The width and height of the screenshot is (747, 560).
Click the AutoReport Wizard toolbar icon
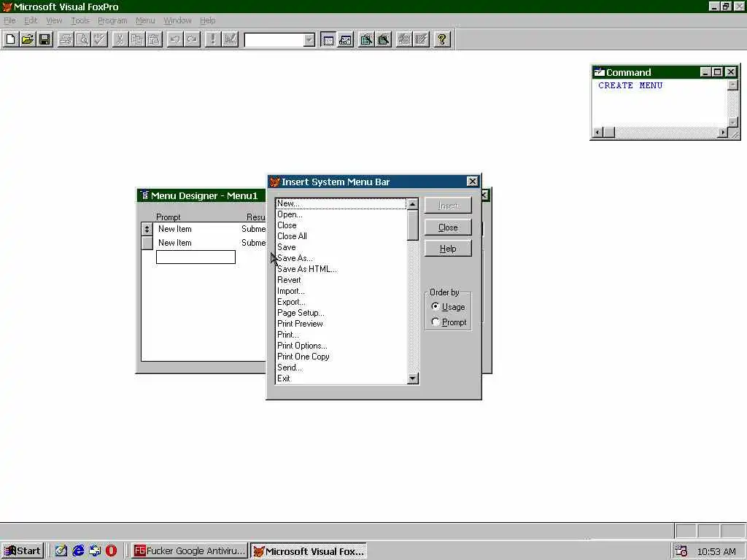click(421, 39)
